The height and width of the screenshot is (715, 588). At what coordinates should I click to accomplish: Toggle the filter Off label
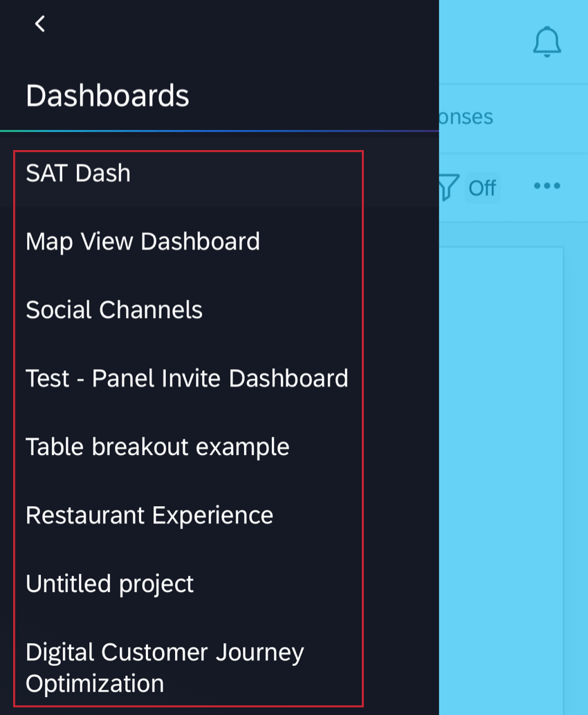(x=482, y=187)
